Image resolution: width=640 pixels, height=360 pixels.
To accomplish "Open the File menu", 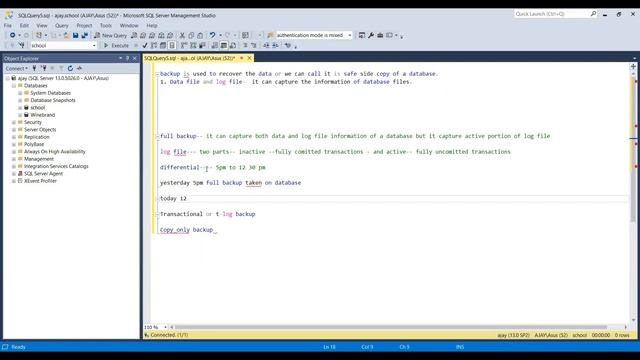I will (8, 25).
